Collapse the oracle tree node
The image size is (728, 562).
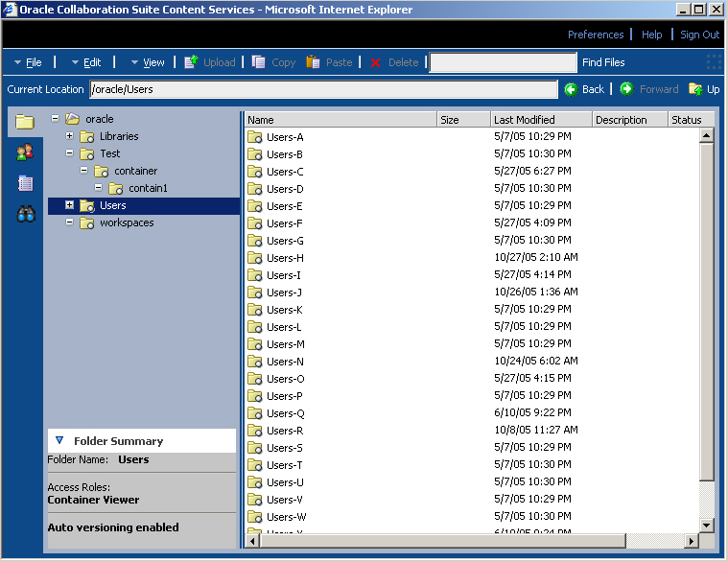tap(56, 118)
